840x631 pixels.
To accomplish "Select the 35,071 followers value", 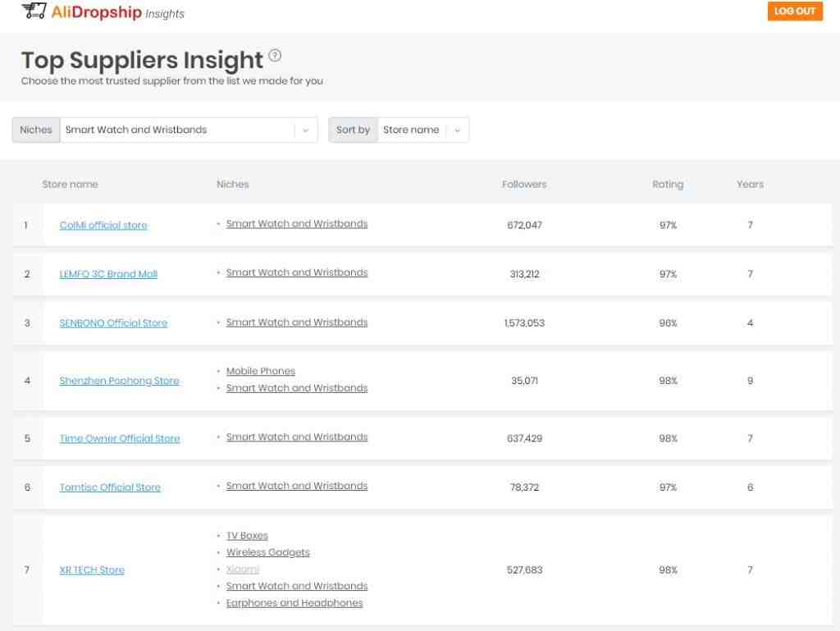I will click(x=524, y=381).
